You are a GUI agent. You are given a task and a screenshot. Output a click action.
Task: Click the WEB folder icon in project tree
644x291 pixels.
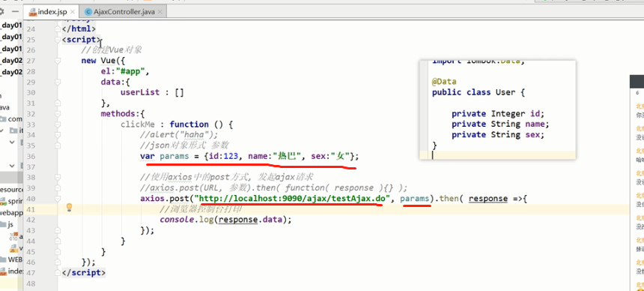(4, 259)
